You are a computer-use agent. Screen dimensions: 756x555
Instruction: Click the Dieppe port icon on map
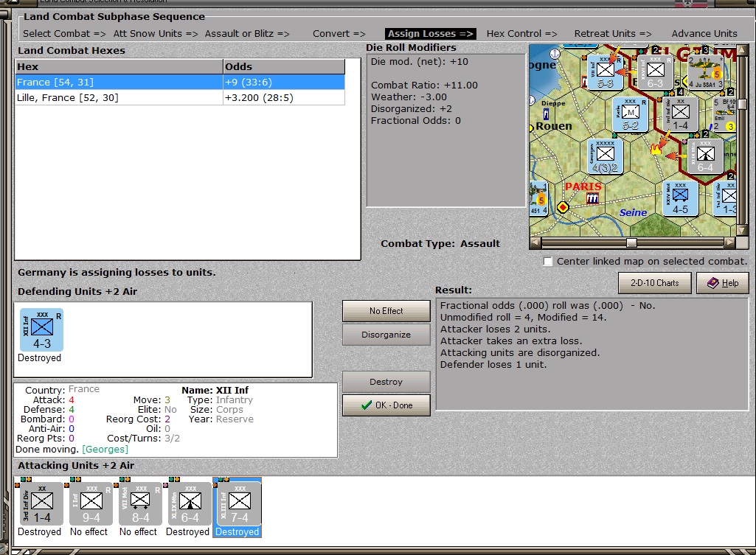(x=546, y=114)
